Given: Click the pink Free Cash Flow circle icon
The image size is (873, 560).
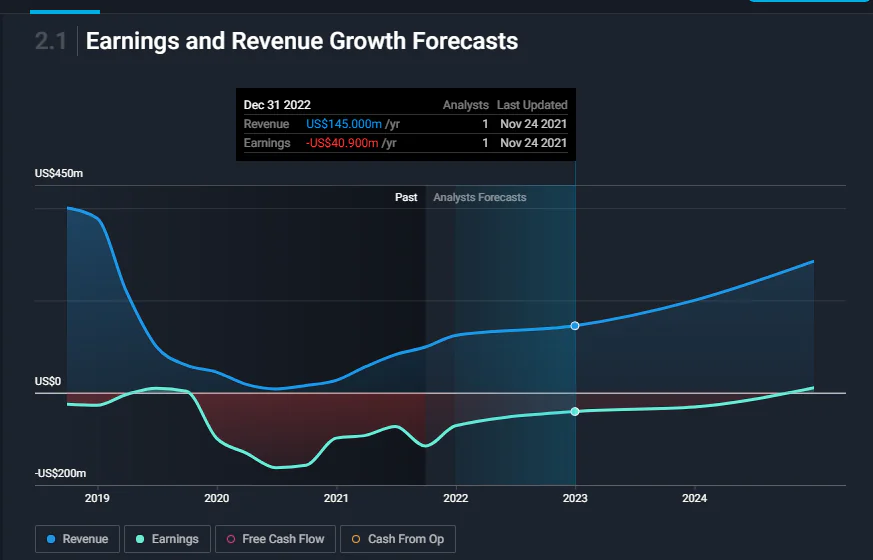Looking at the screenshot, I should pyautogui.click(x=231, y=539).
